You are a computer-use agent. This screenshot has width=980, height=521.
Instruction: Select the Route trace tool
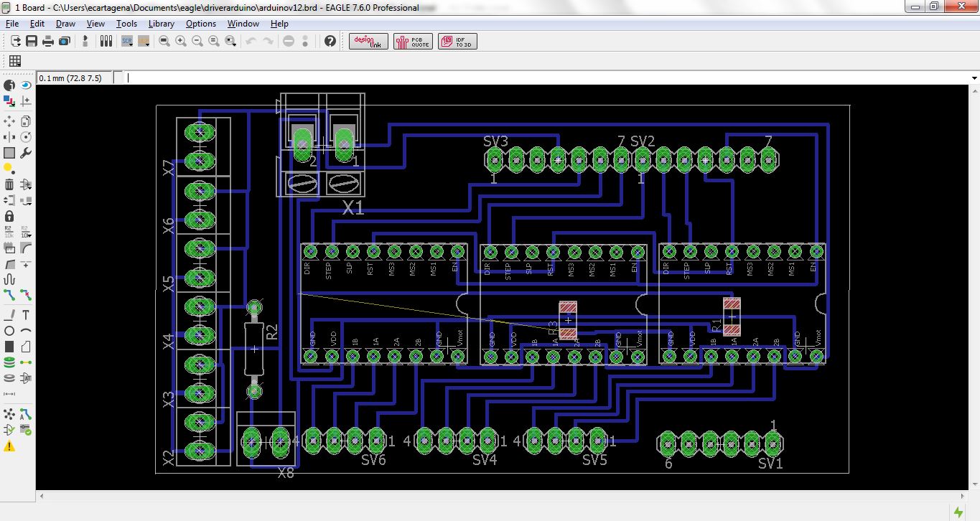click(x=9, y=295)
